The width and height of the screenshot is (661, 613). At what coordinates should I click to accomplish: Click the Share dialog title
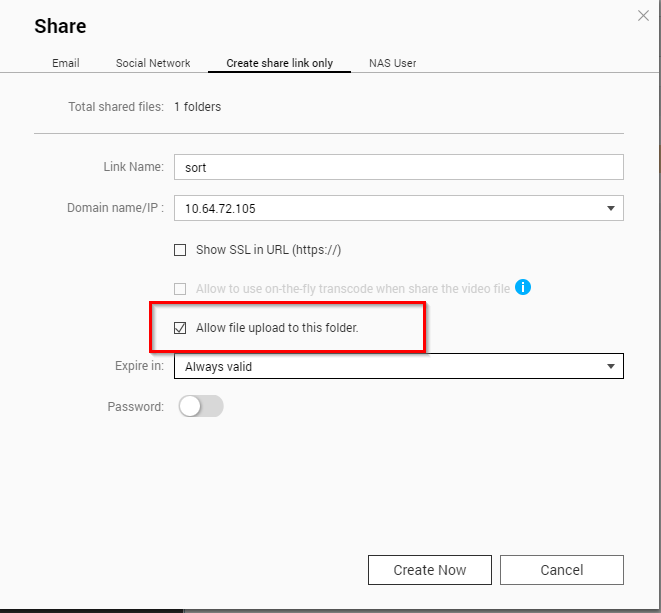coord(60,26)
